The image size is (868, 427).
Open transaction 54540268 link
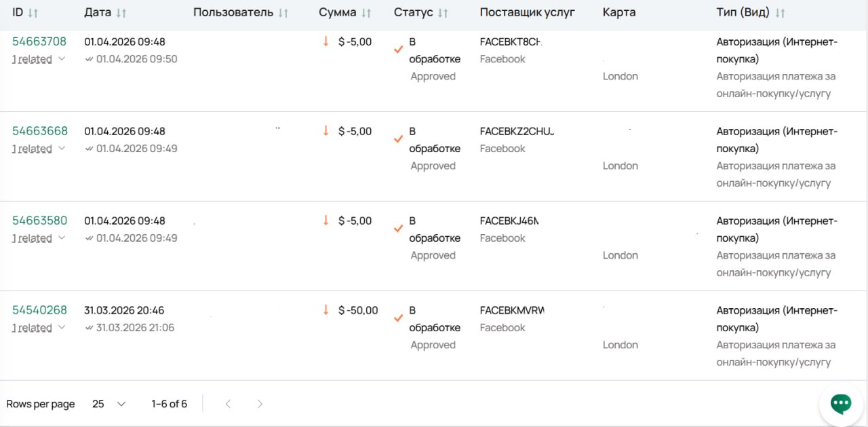coord(39,310)
